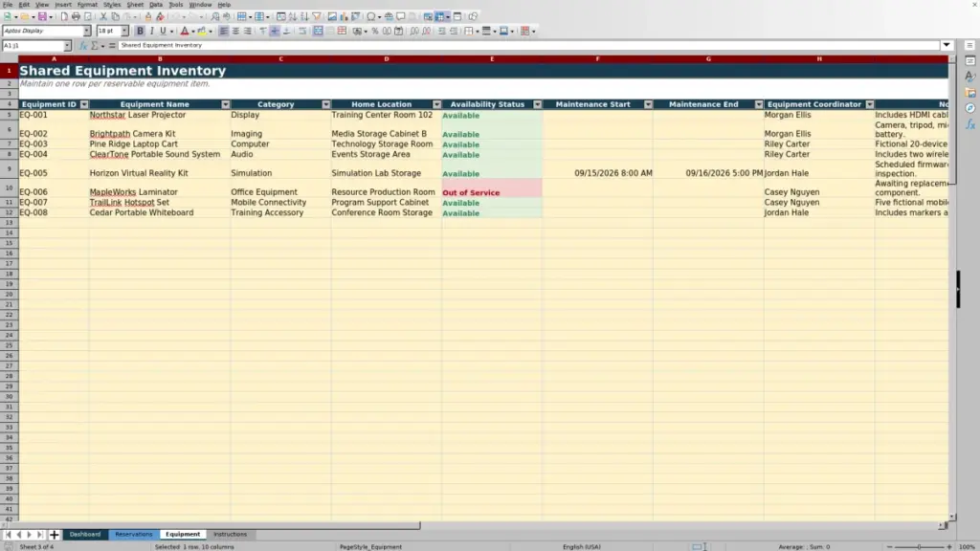
Task: Open the Sheet menu
Action: coord(135,5)
